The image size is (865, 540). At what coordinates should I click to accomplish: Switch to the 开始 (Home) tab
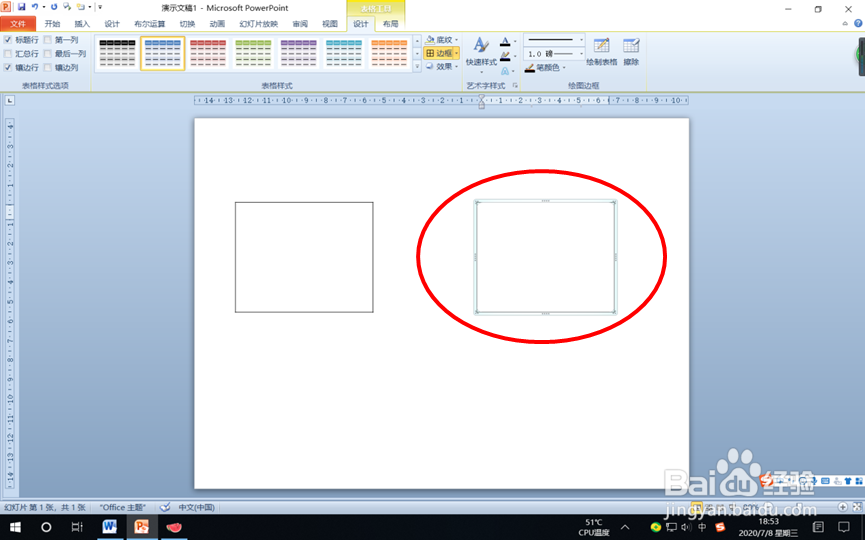(x=52, y=24)
